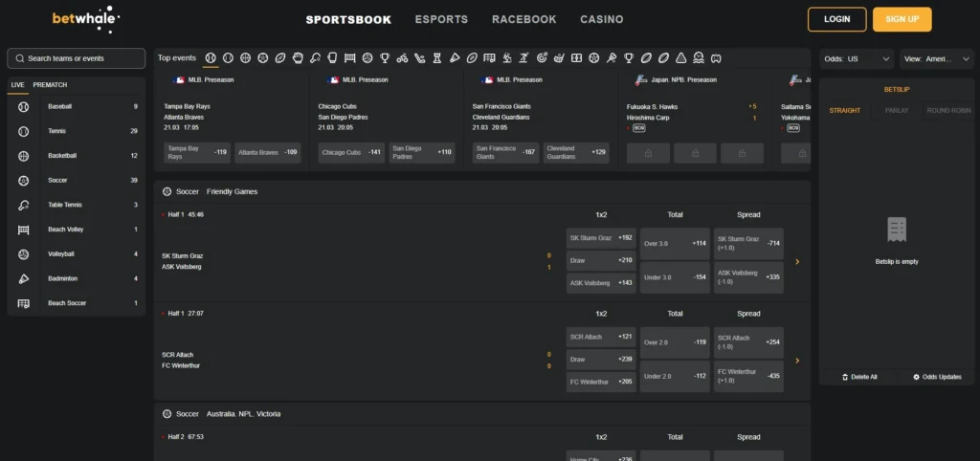The image size is (980, 461).
Task: Open Table Tennis in the live sports list
Action: coord(77,205)
